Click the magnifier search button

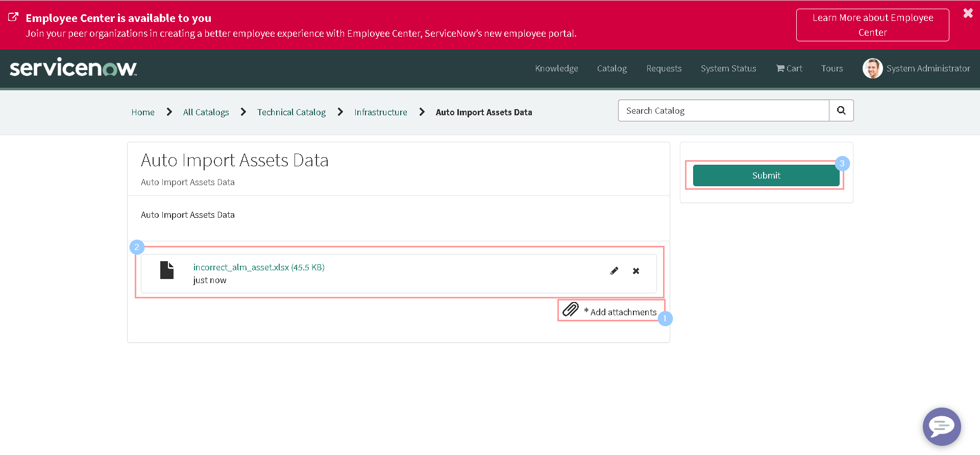[x=841, y=111]
